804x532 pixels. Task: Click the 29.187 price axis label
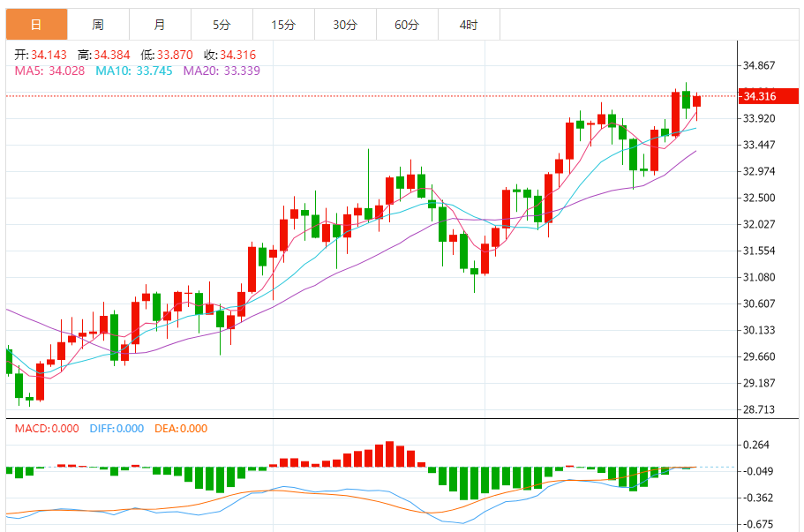[x=759, y=383]
